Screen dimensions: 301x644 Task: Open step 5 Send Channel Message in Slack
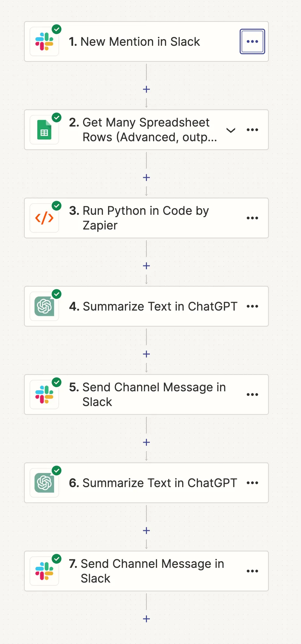pos(146,395)
